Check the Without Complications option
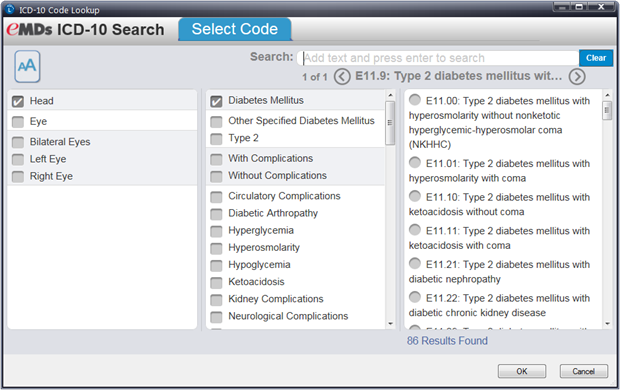This screenshot has height=390, width=620. [216, 176]
